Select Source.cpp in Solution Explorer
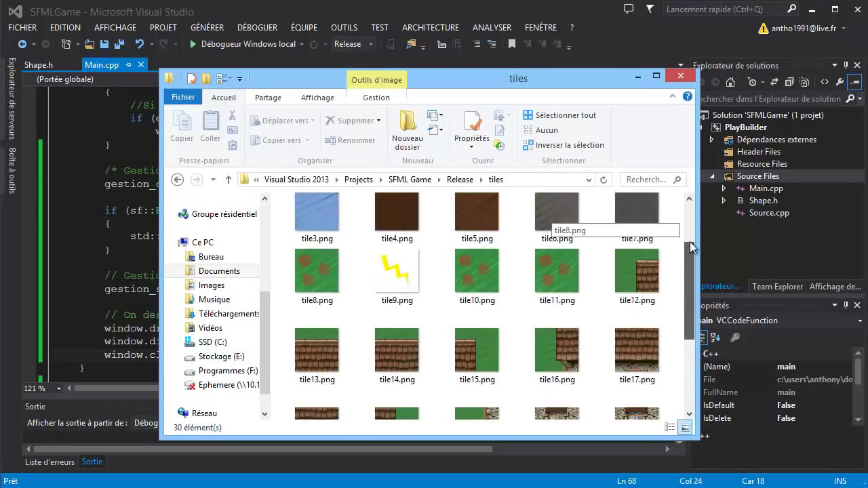 769,213
